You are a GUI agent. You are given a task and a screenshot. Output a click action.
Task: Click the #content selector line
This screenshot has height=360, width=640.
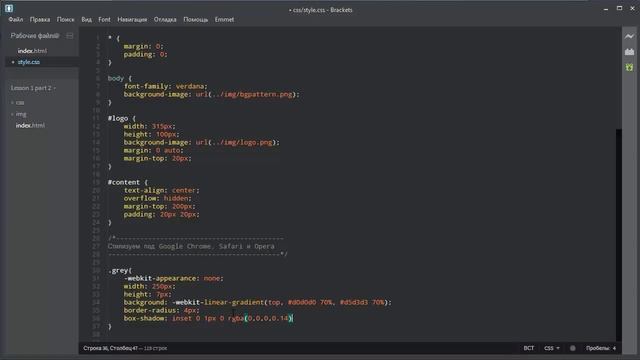tap(128, 182)
